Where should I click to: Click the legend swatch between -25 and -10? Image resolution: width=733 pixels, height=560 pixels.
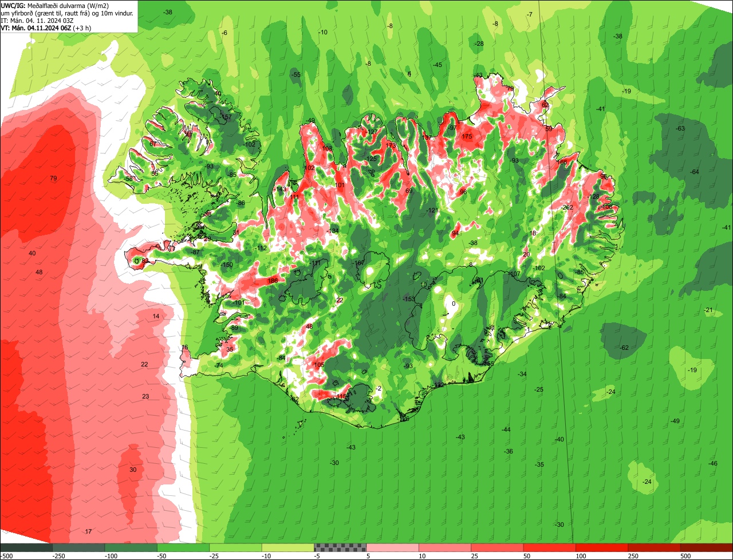[x=236, y=548]
